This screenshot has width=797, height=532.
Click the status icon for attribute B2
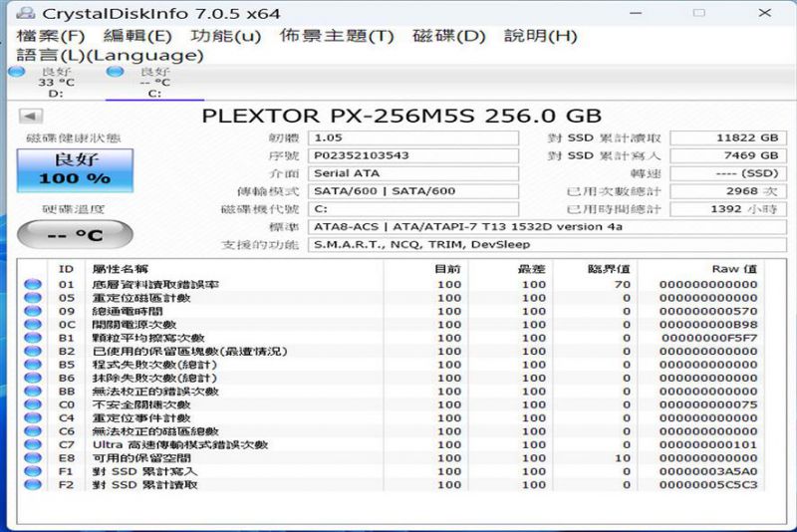coord(33,352)
